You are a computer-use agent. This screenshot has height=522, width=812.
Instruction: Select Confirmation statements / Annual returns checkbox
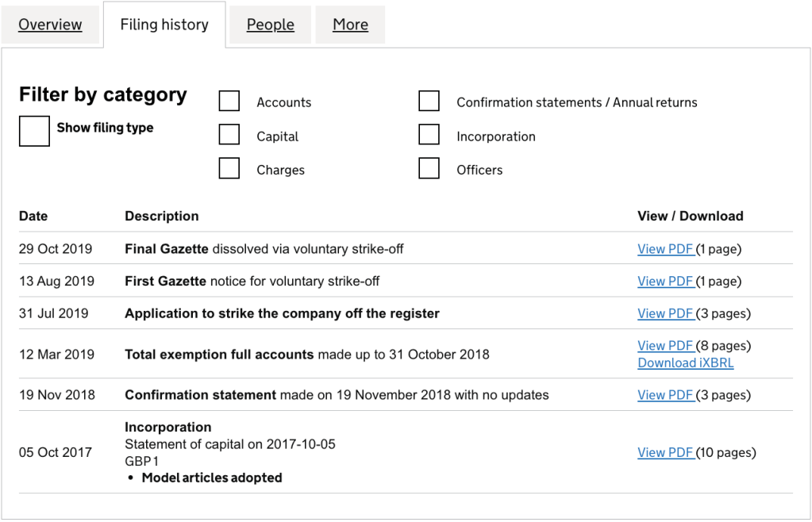point(429,102)
